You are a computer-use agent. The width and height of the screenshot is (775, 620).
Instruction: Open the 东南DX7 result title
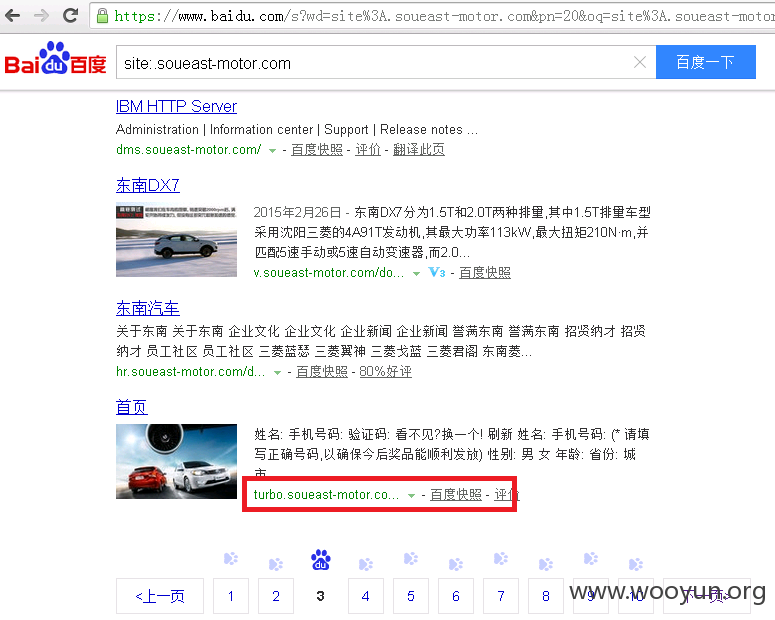pyautogui.click(x=147, y=185)
